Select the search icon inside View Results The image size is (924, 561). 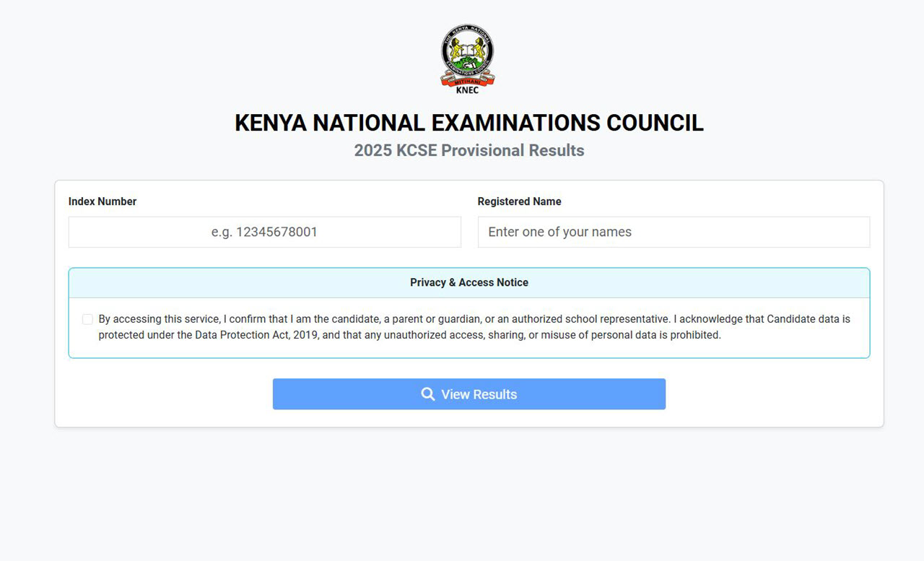(x=427, y=394)
